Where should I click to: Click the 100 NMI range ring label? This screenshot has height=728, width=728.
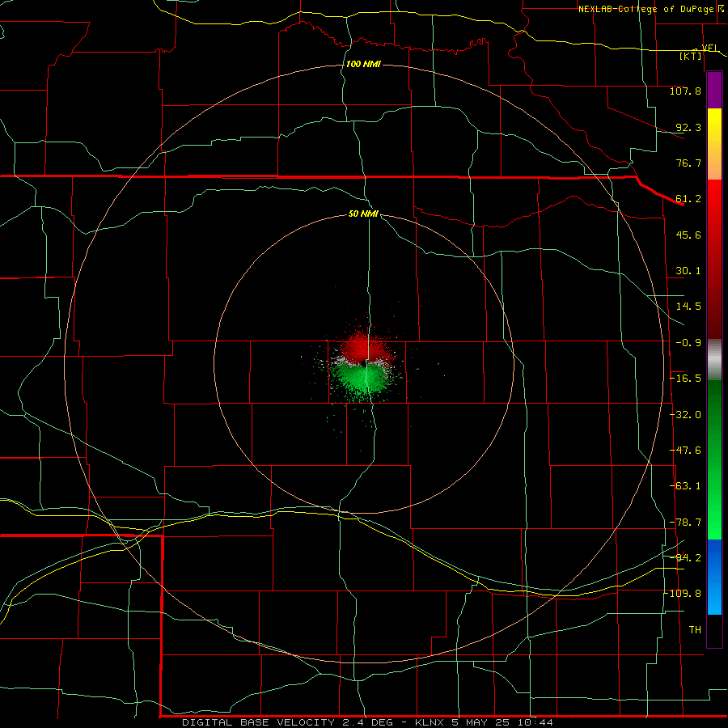click(x=363, y=64)
